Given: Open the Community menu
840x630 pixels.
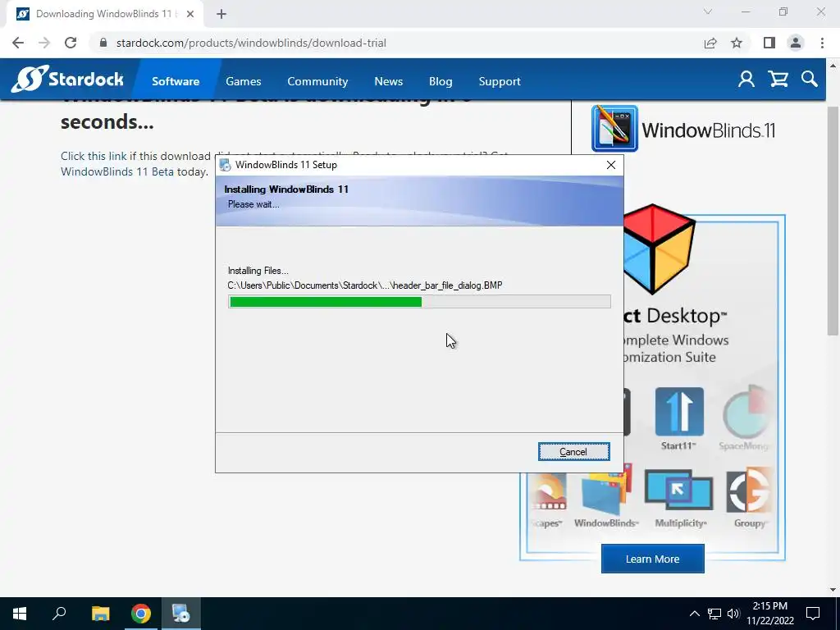Looking at the screenshot, I should pyautogui.click(x=317, y=81).
